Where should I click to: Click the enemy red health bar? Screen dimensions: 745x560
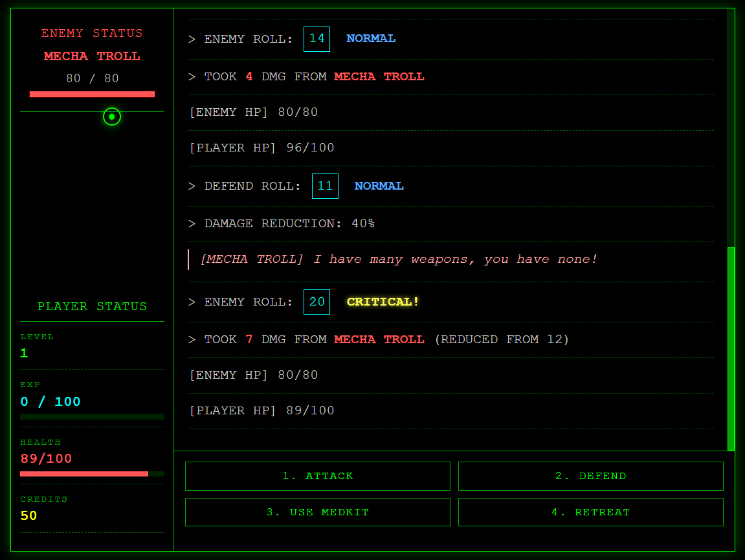tap(92, 94)
